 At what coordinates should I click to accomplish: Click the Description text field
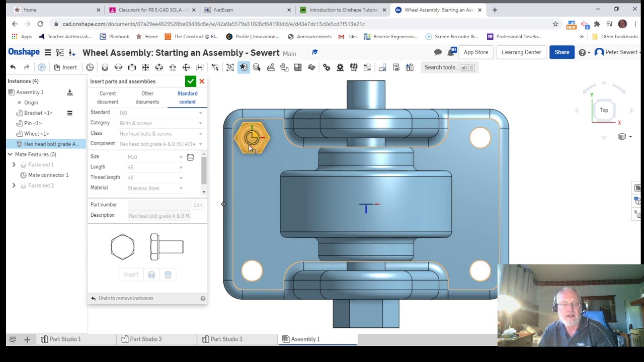tap(159, 216)
